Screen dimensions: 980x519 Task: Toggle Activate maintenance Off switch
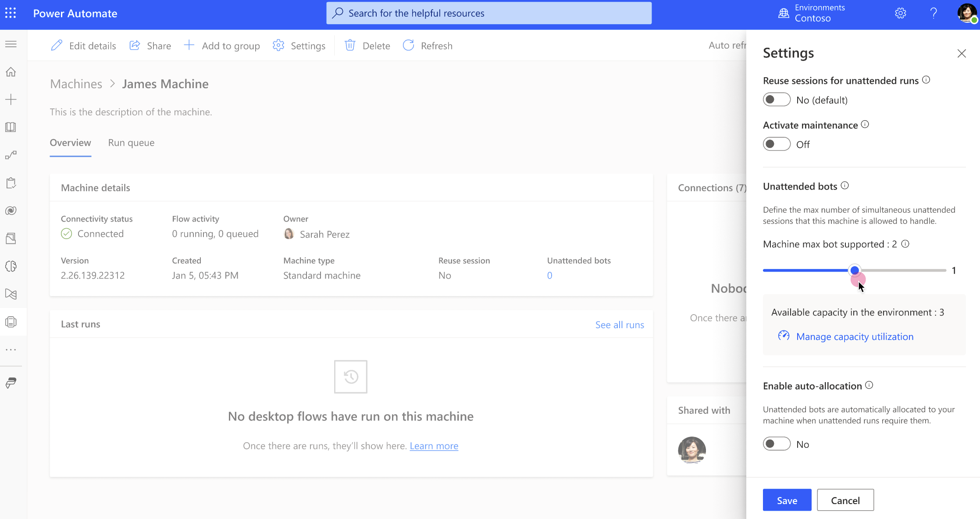(776, 144)
